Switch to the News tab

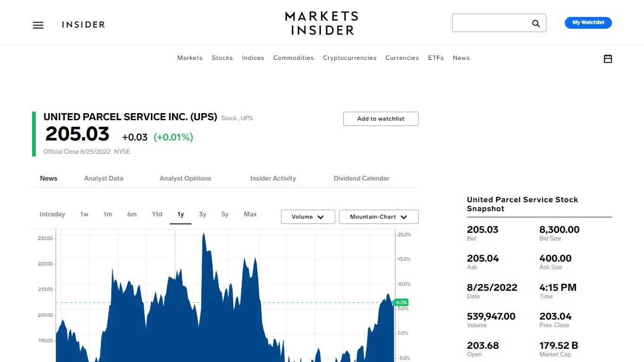point(49,178)
